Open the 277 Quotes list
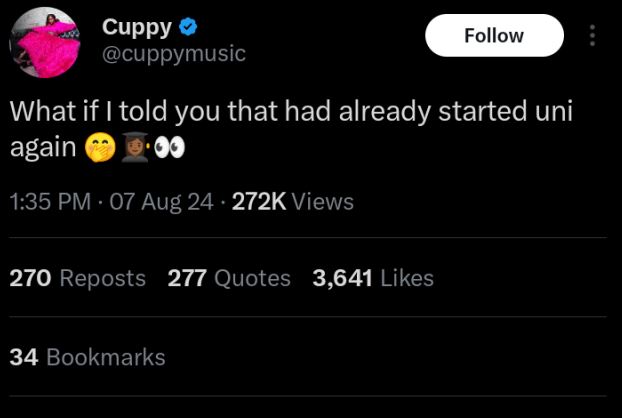 229,278
